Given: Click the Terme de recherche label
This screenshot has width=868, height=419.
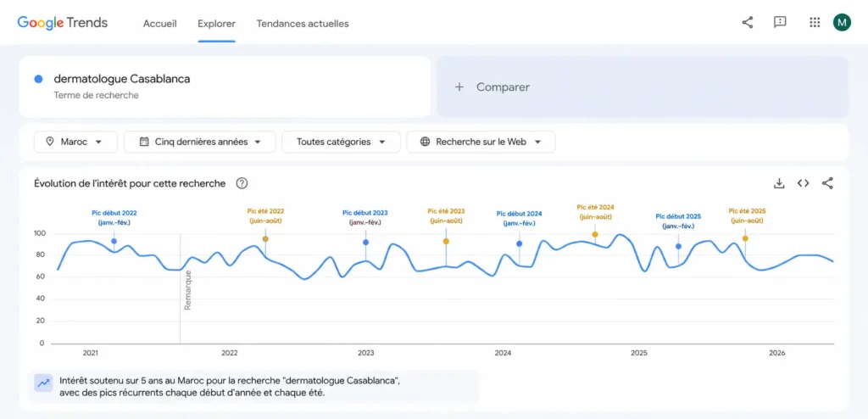Looking at the screenshot, I should 97,95.
